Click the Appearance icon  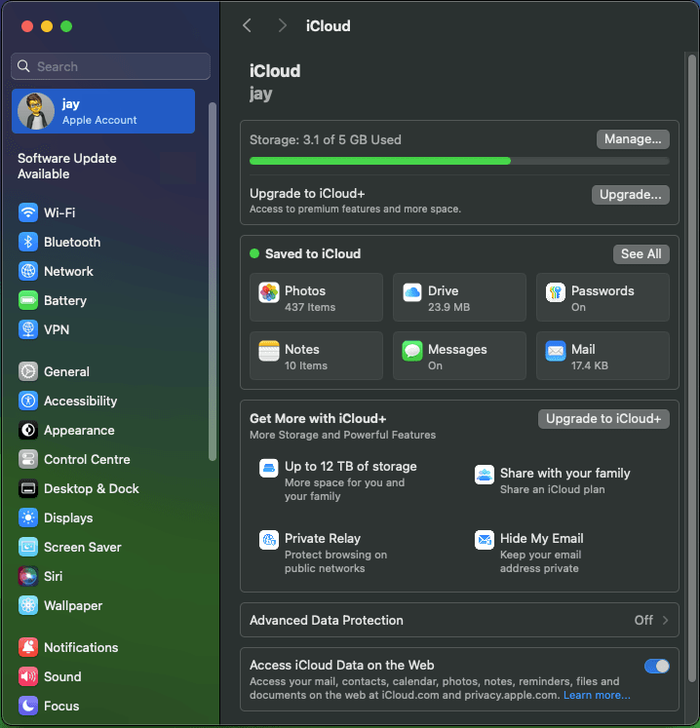click(28, 430)
